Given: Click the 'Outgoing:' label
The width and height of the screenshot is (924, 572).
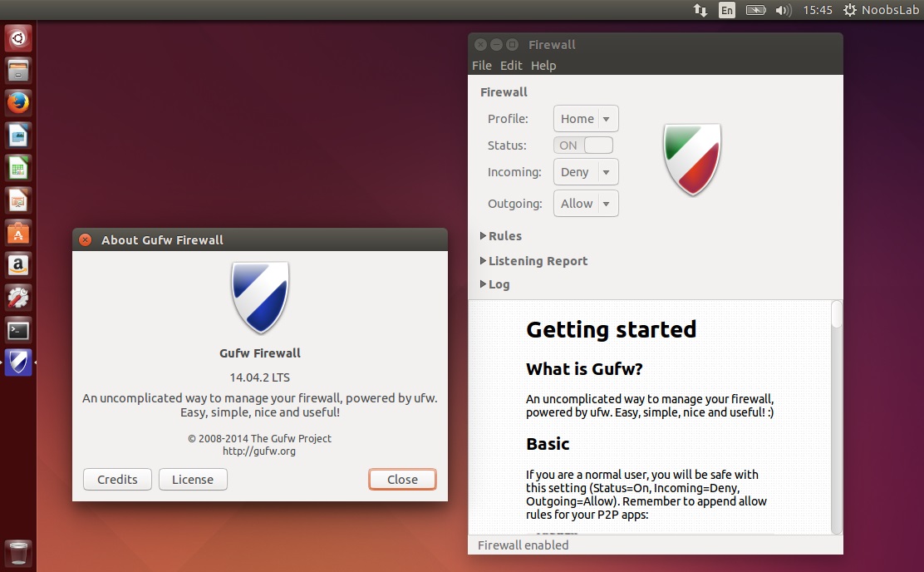Looking at the screenshot, I should (x=515, y=204).
